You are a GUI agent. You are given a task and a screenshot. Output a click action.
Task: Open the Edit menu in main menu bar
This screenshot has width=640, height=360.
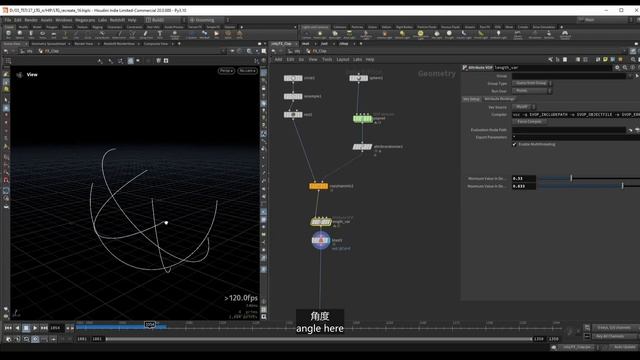pyautogui.click(x=18, y=20)
